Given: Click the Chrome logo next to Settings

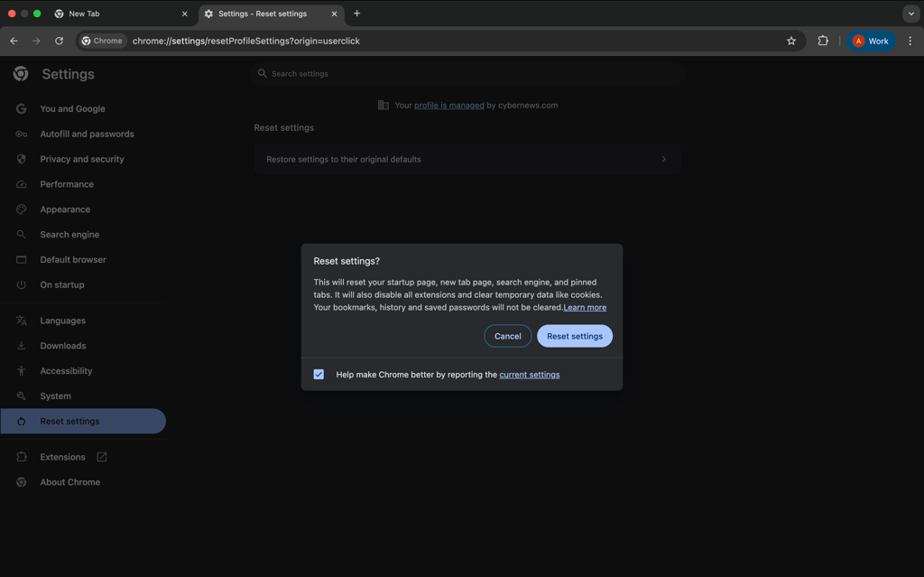Looking at the screenshot, I should [22, 74].
